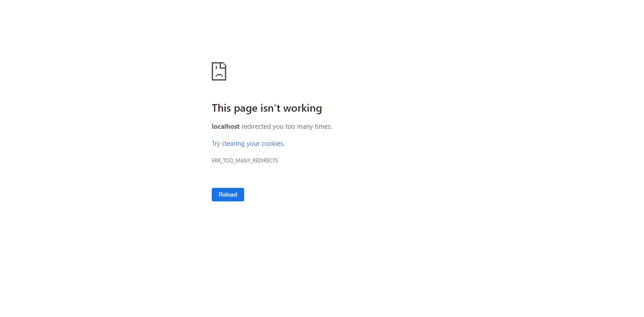Click the Reload button

[x=228, y=195]
